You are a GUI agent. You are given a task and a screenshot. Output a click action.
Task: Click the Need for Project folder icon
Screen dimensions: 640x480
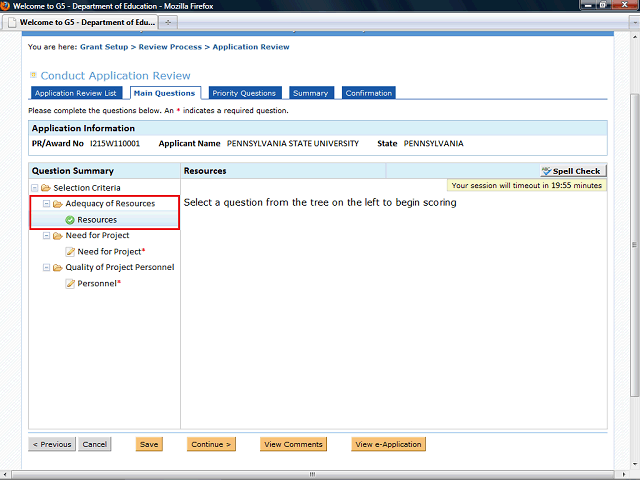[58, 236]
